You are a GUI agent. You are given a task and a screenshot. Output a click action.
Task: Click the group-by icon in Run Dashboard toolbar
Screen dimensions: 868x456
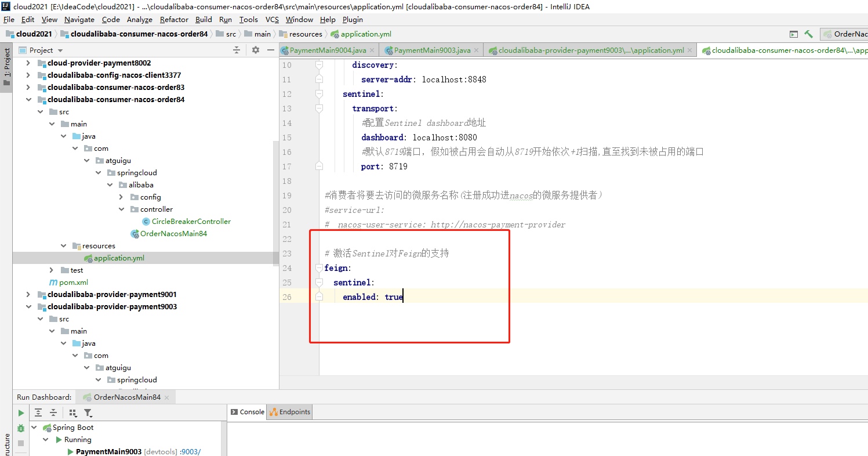point(72,412)
